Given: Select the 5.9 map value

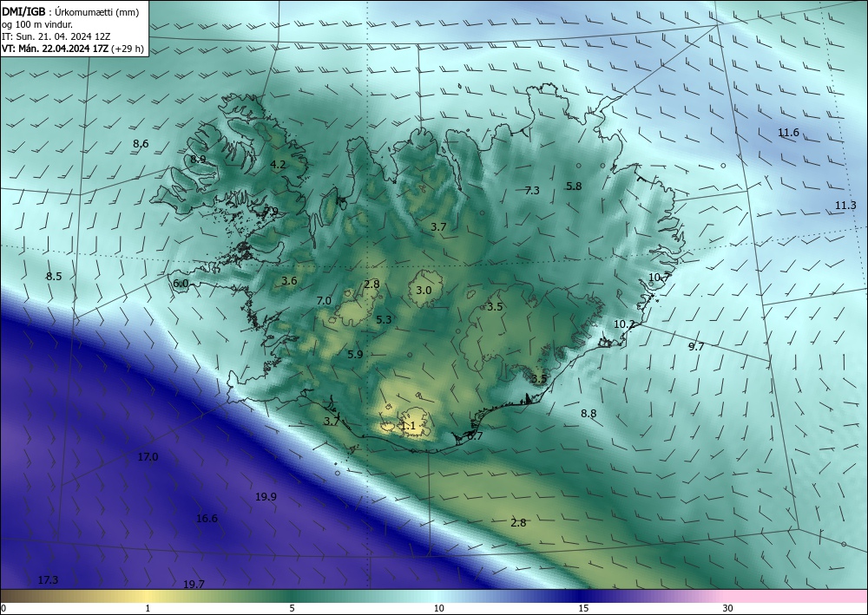Looking at the screenshot, I should 355,355.
